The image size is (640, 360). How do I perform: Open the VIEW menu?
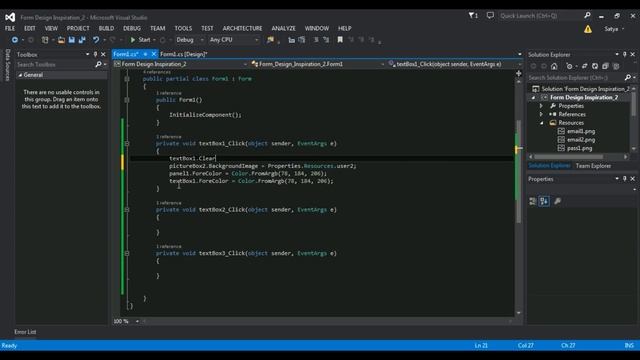pos(51,28)
